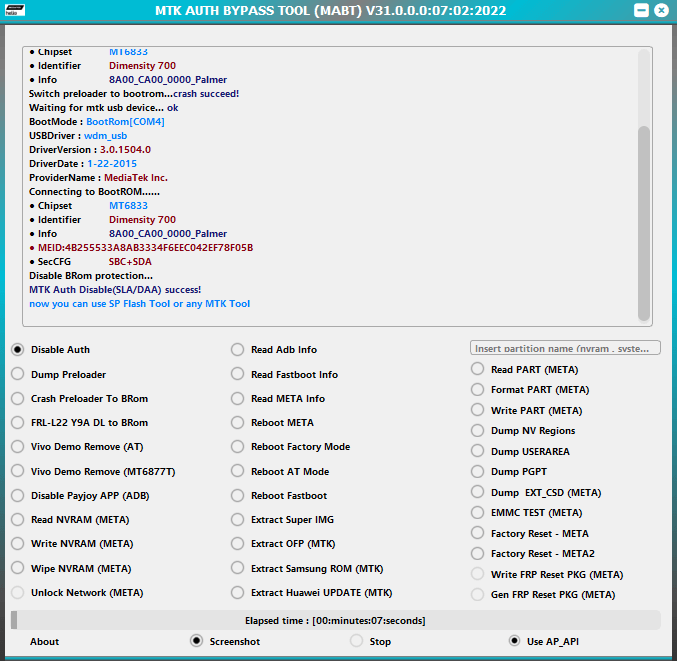Pick Disable Payjoy APP (ADB)
The height and width of the screenshot is (661, 677).
[x=18, y=495]
